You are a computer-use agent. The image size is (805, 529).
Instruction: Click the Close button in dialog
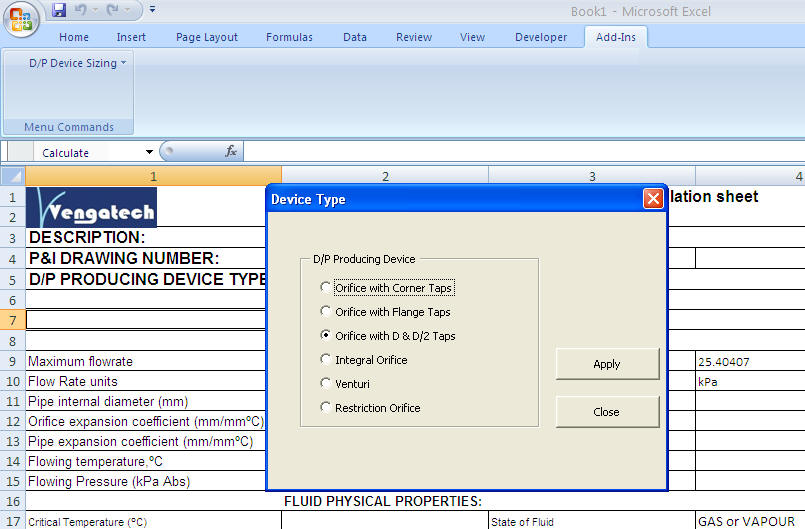[606, 412]
